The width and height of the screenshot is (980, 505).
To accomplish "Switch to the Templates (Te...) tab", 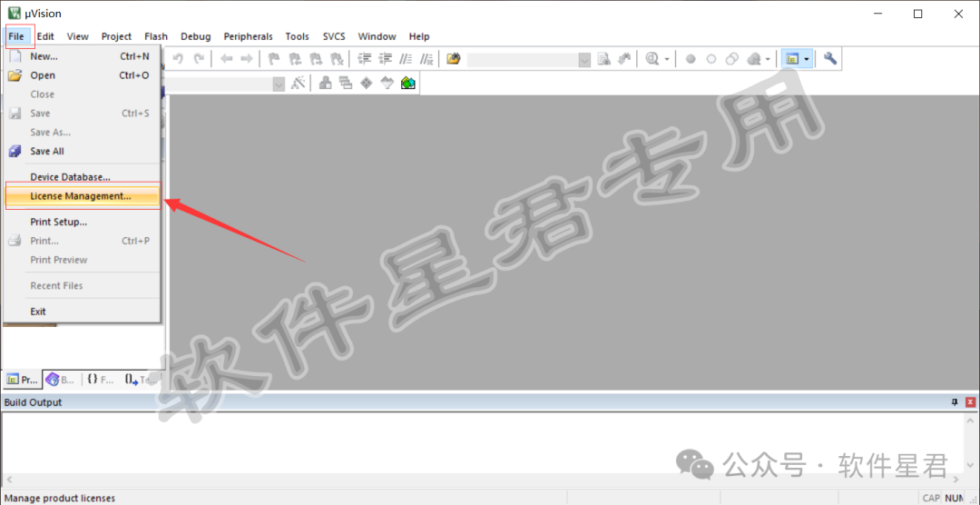I will (x=140, y=380).
